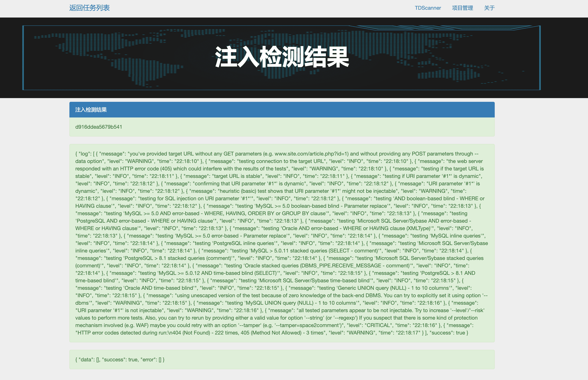Click the { "data": [] result text
588x380 pixels.
coord(88,359)
